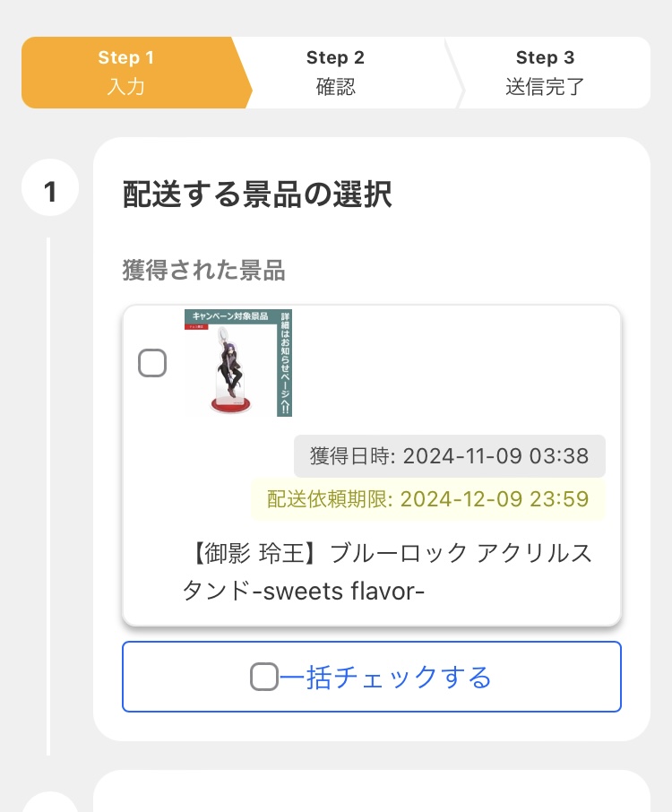
Task: Click the vertical 詳細はお知らせページへ banner
Action: (x=285, y=362)
